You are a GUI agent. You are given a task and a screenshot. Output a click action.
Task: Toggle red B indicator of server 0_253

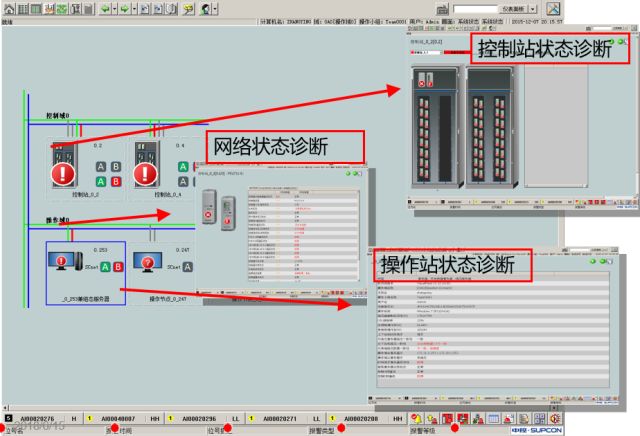(x=116, y=266)
